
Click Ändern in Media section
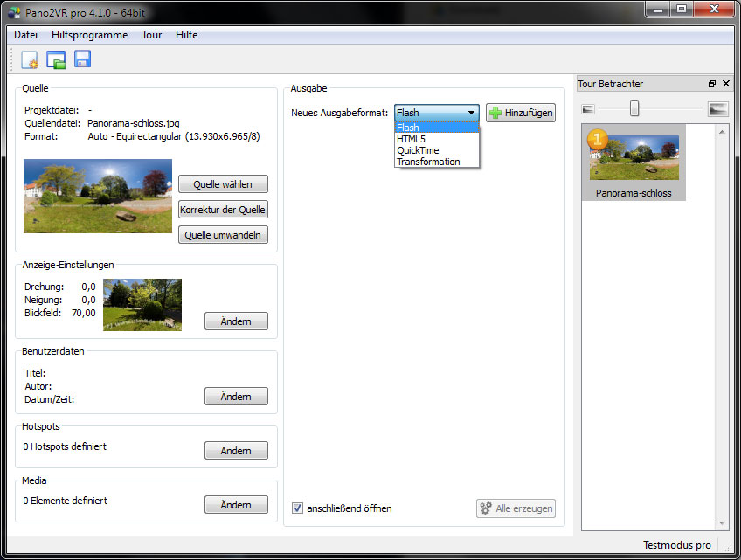tap(236, 505)
